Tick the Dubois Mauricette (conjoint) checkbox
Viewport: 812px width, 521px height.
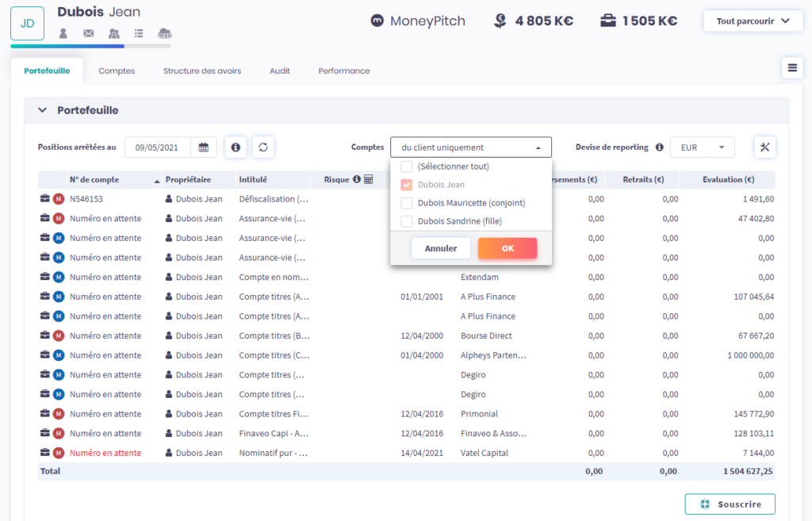(x=407, y=203)
